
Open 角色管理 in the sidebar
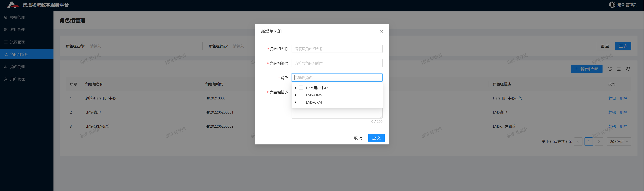27,67
